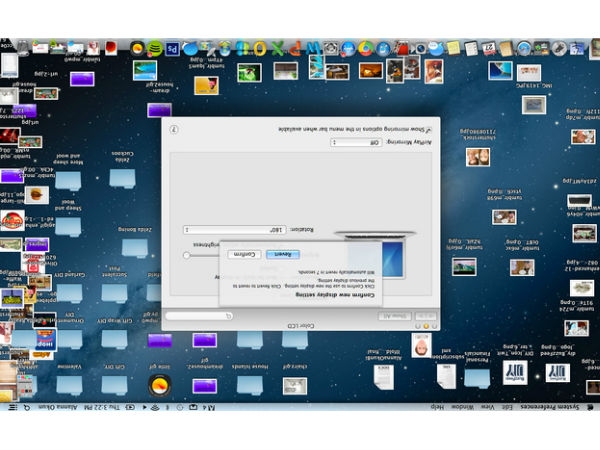The height and width of the screenshot is (450, 600).
Task: Open the orange round dock icon beside Spotify
Action: [137, 49]
